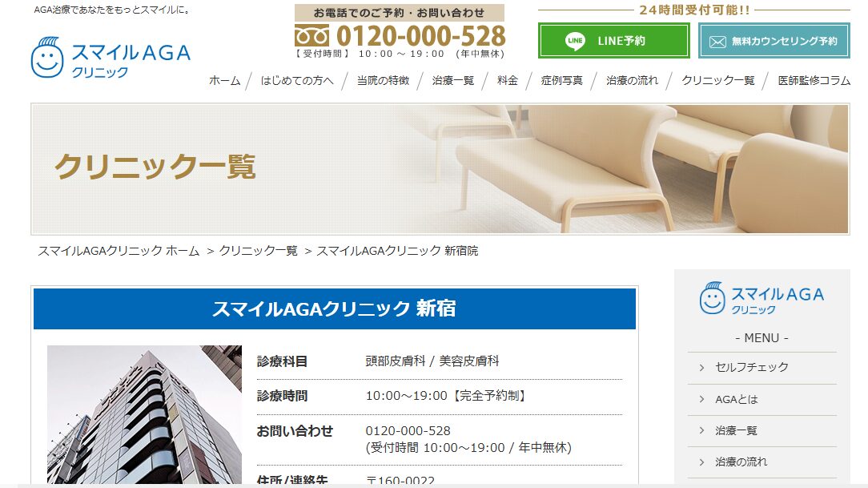Click the chevron beside セルフチェック
The image size is (868, 488).
tap(702, 368)
